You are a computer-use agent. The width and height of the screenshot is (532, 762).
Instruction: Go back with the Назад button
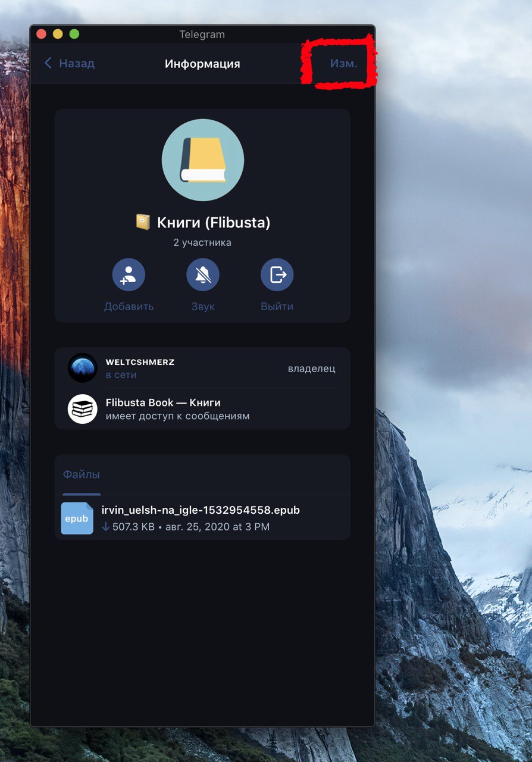tap(69, 63)
